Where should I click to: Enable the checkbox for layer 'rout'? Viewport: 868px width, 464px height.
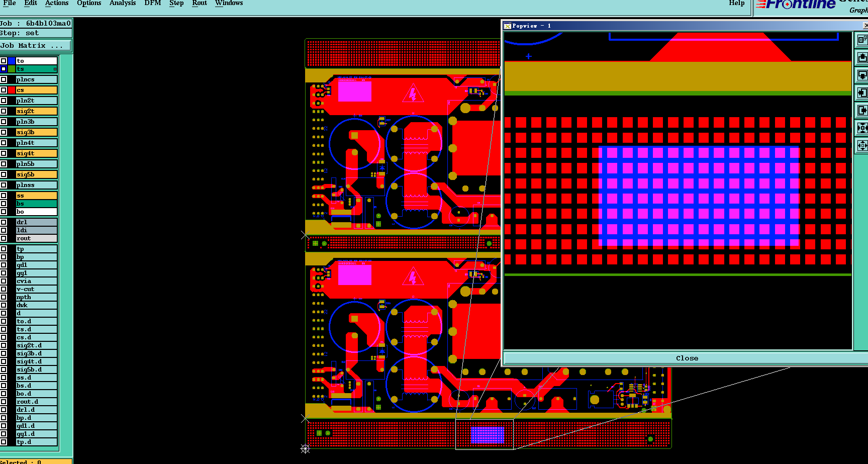coord(4,238)
